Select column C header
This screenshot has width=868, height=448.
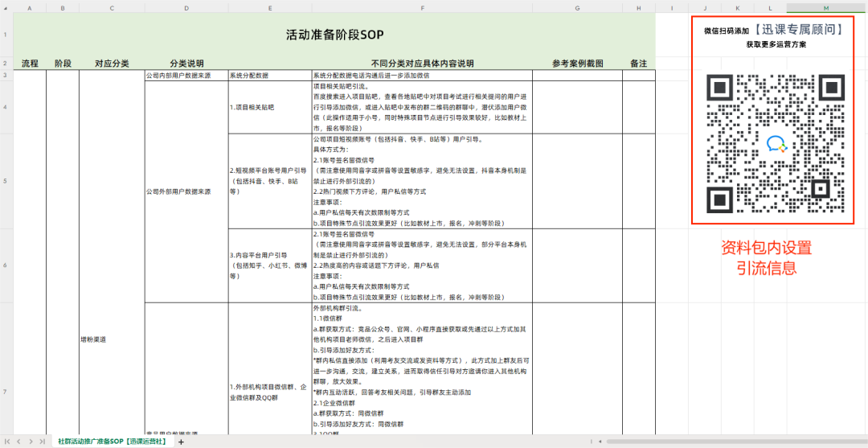[112, 8]
